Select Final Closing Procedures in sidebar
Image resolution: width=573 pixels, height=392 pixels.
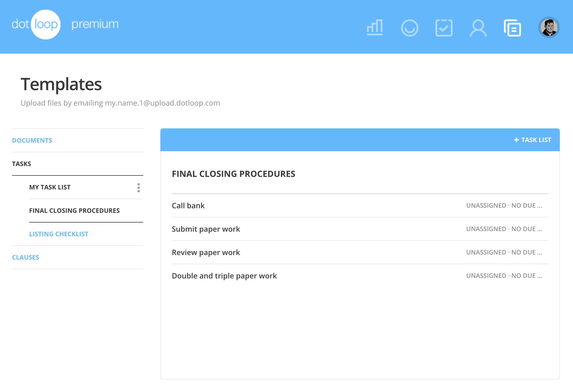[74, 211]
